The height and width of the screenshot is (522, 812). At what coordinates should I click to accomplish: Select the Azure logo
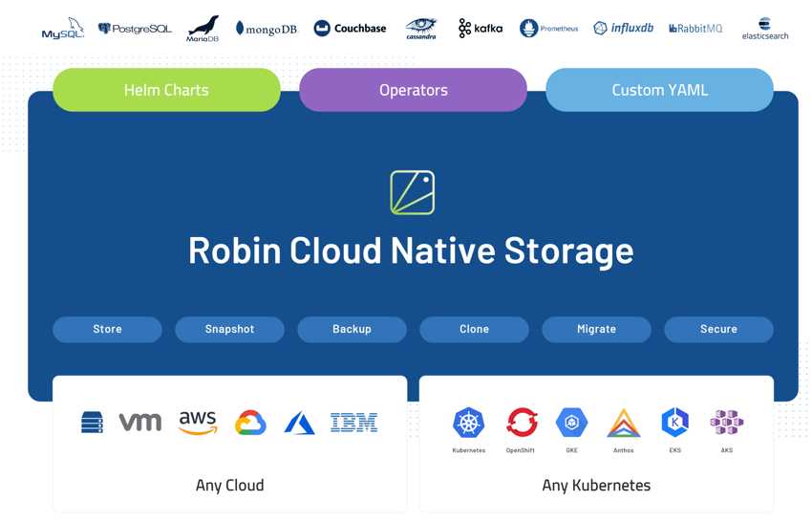(x=299, y=423)
